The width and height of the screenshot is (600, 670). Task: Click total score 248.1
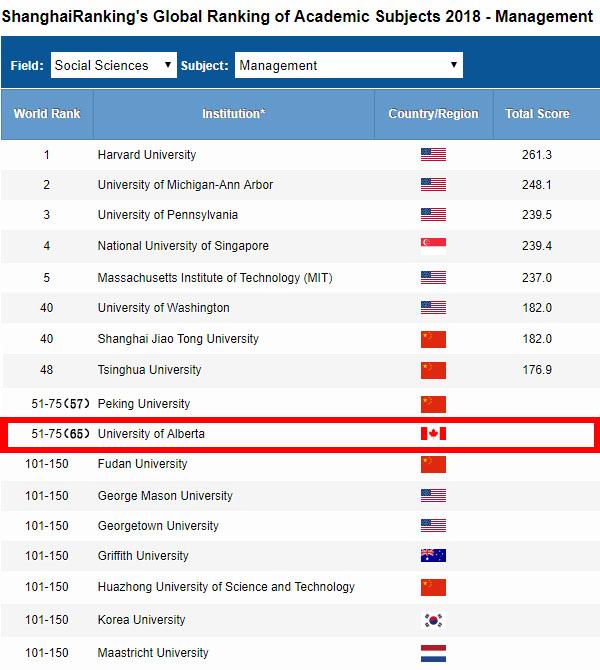click(537, 185)
